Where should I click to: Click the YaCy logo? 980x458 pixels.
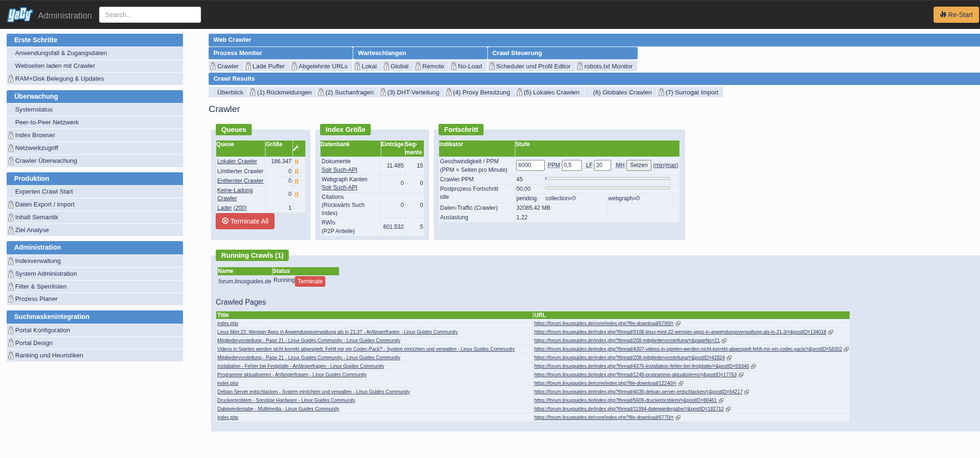(x=20, y=15)
